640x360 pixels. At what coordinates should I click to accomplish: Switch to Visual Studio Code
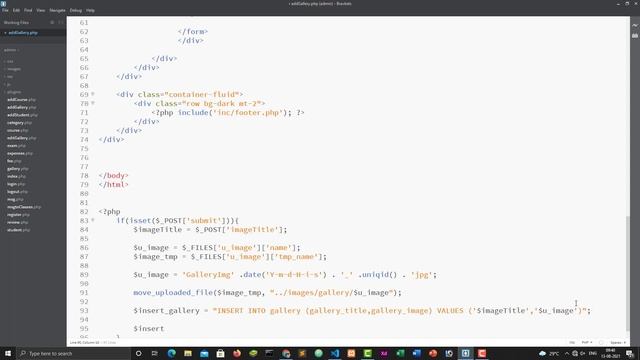pos(335,353)
